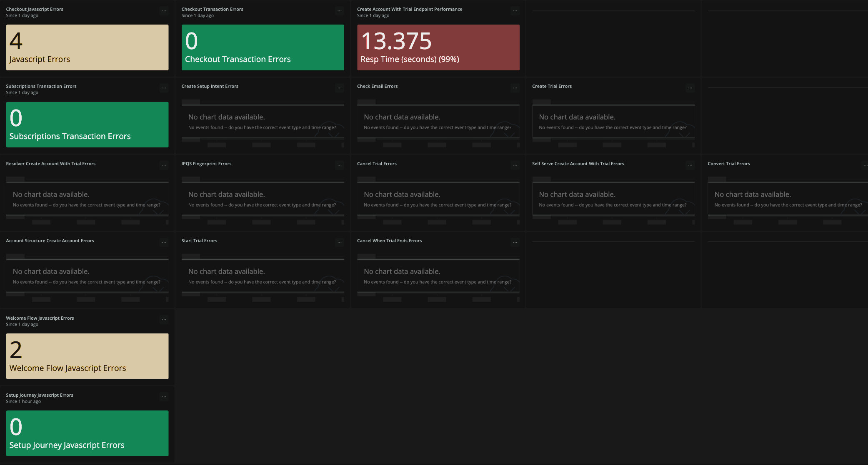The width and height of the screenshot is (868, 465).
Task: Open ellipsis menu on Start Trial Errors widget
Action: [x=340, y=242]
